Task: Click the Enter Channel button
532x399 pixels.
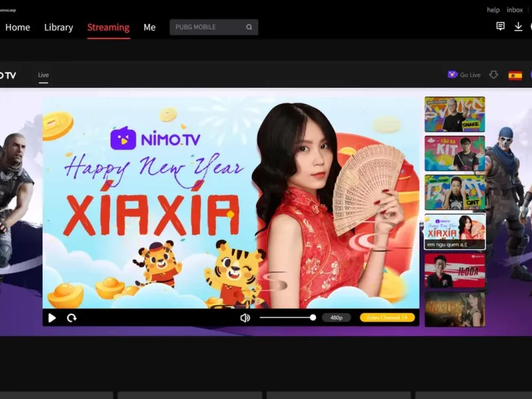Action: (x=387, y=318)
